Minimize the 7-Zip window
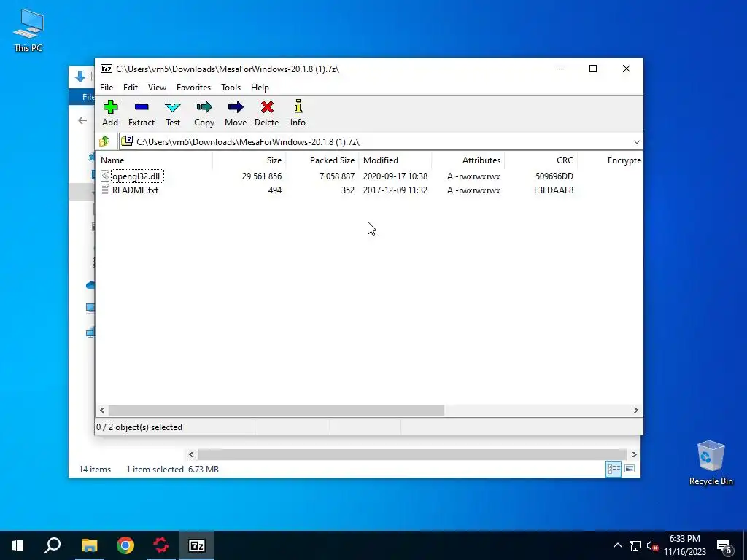Screen dimensions: 747x560 point(560,69)
